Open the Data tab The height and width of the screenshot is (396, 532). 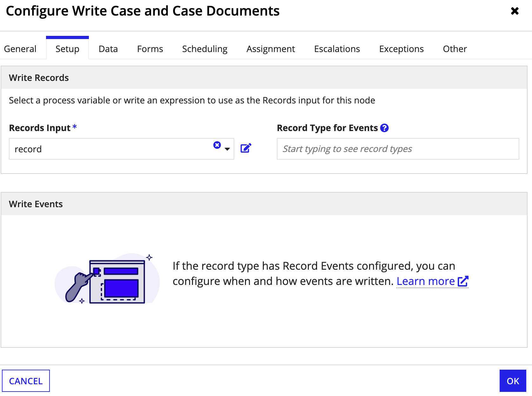coord(108,49)
